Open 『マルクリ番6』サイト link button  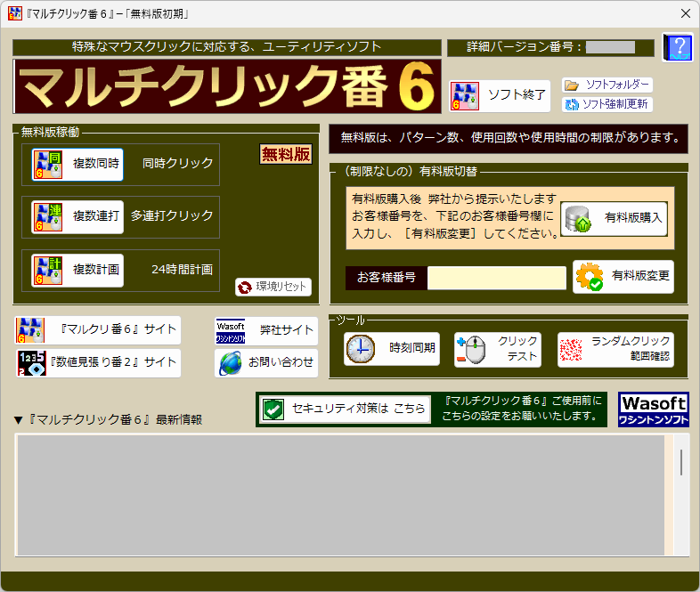[98, 330]
